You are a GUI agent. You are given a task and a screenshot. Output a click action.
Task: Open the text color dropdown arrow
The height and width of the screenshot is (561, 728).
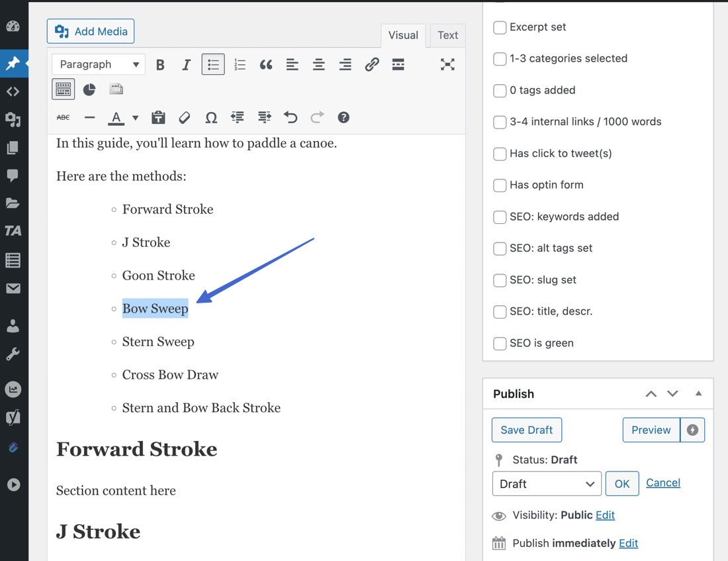pos(135,117)
